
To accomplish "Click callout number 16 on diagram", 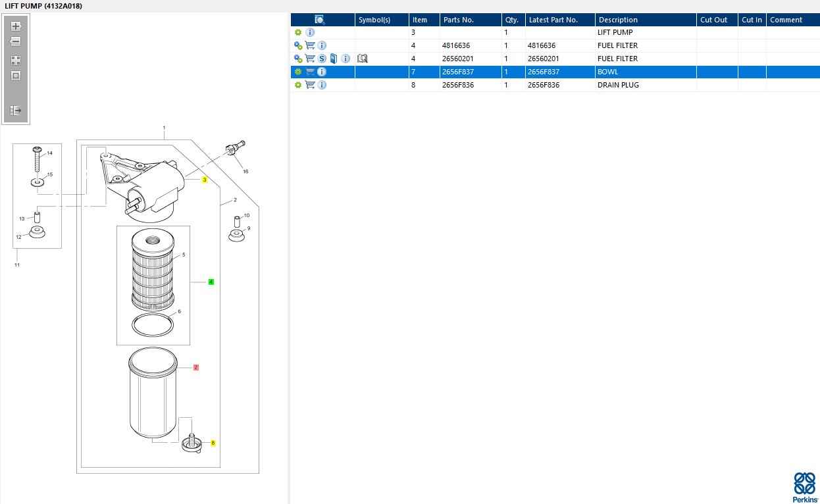I will (x=245, y=171).
